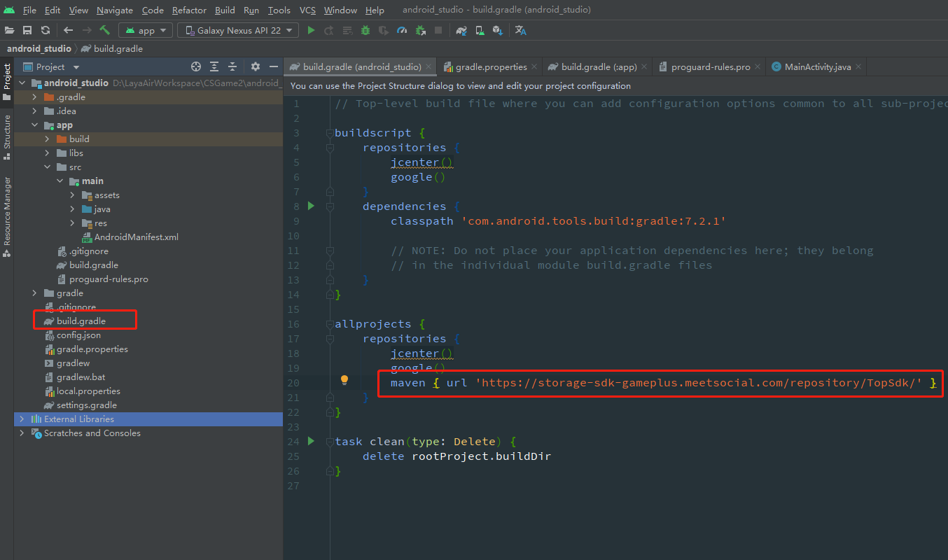Switch to MainActivity.java tab
The image size is (948, 560).
pyautogui.click(x=817, y=66)
